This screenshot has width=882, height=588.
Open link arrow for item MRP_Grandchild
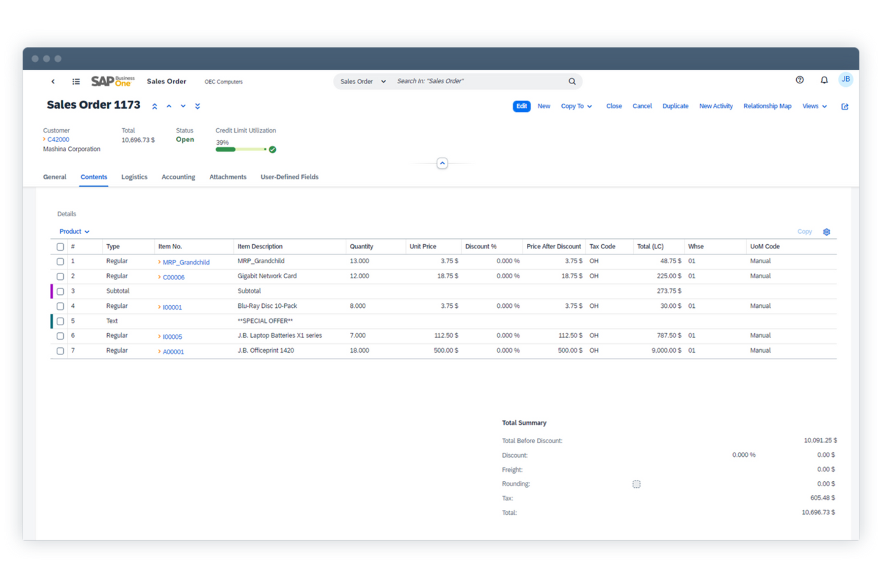coord(159,262)
